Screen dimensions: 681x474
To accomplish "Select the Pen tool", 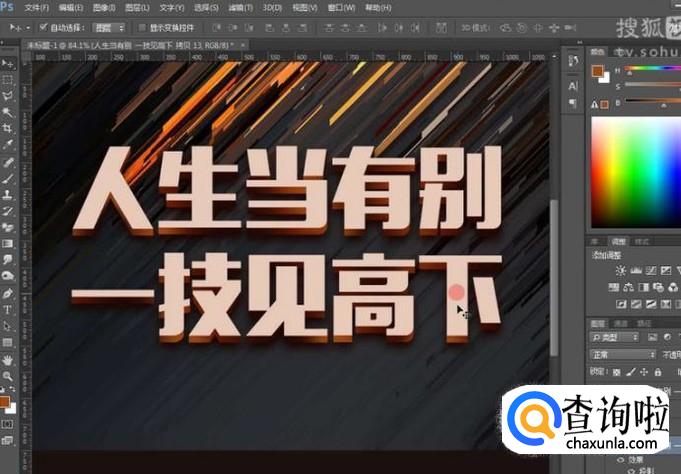I will [x=7, y=294].
